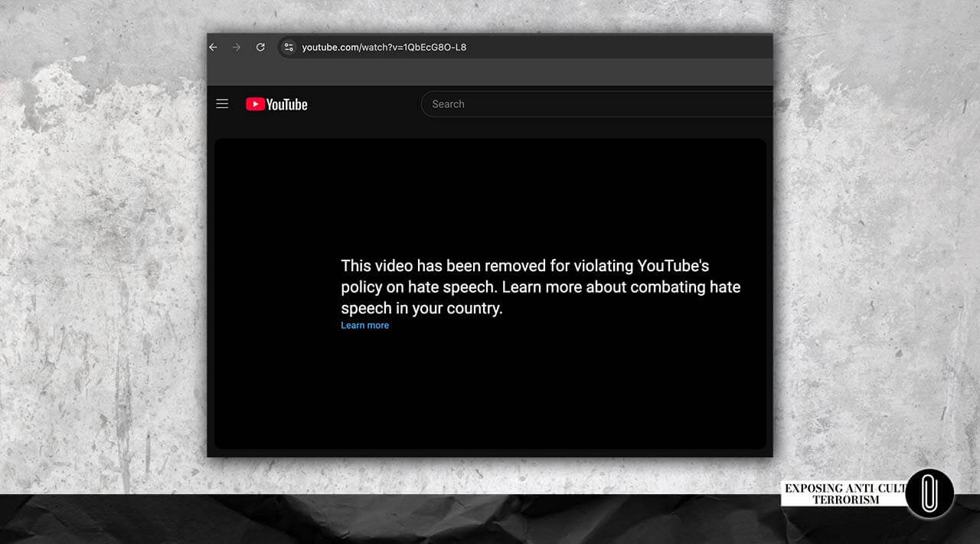
Task: Click the video removed message text
Action: (524, 266)
